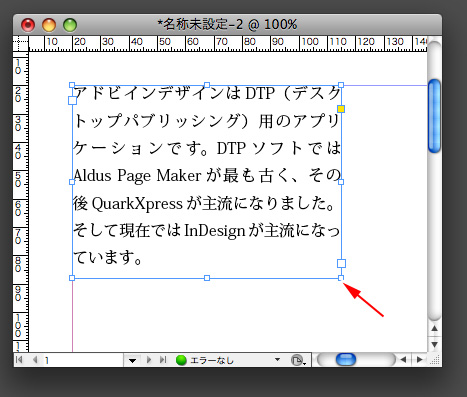
Task: Click the vertical scrollbar blue thumb
Action: (434, 116)
